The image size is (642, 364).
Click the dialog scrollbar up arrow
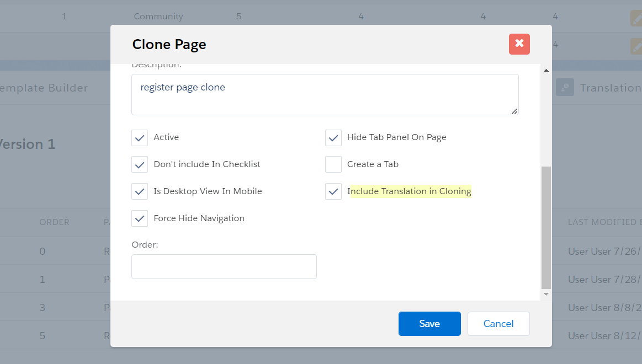click(546, 71)
